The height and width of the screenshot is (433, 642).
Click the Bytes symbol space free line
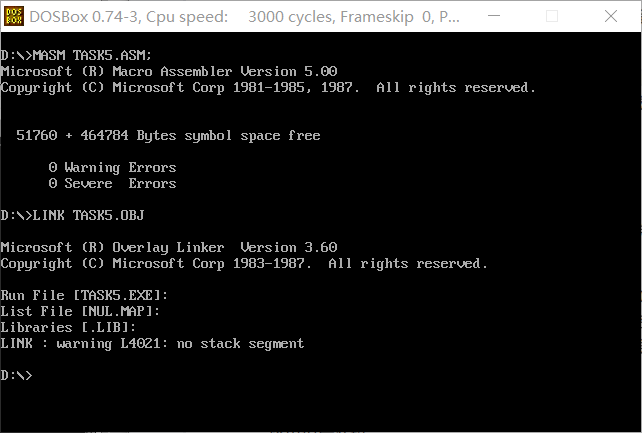coord(168,135)
